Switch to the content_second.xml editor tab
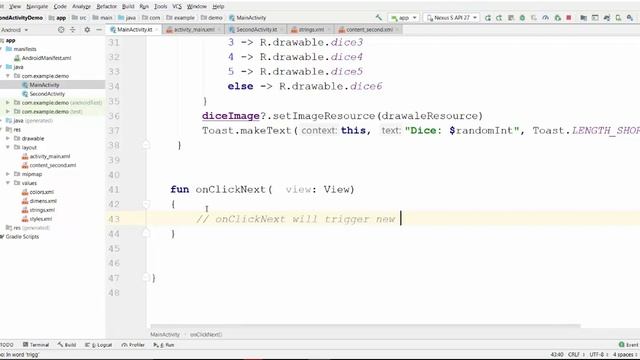640x360 pixels. click(369, 30)
